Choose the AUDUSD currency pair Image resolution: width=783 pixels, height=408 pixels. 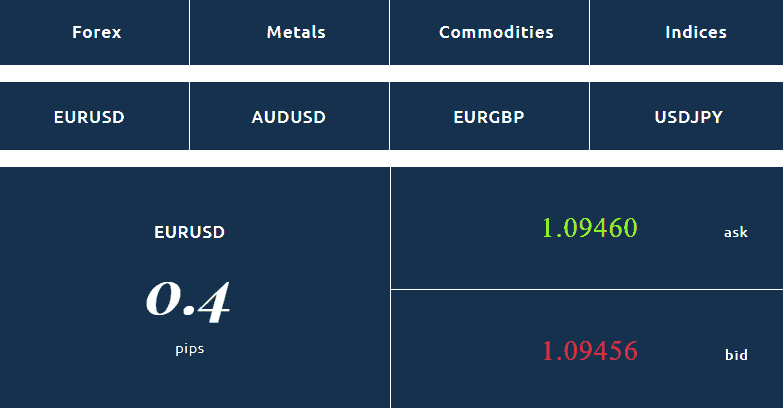tap(289, 116)
